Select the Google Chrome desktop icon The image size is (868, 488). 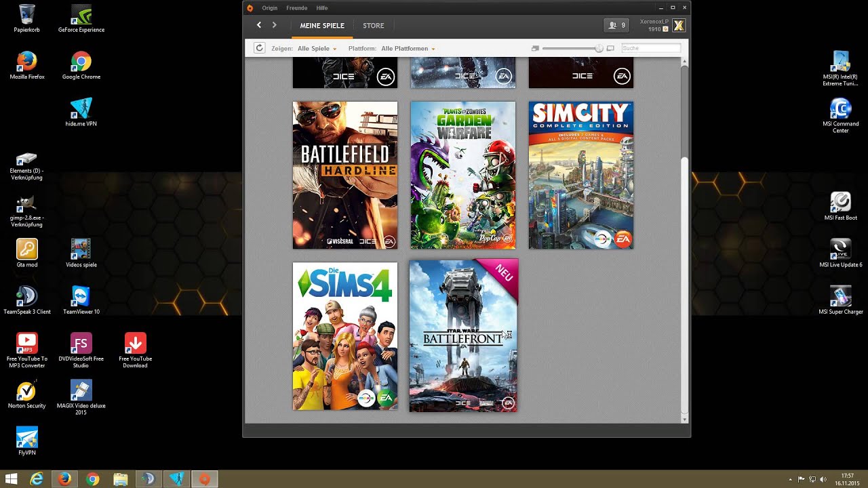[81, 65]
